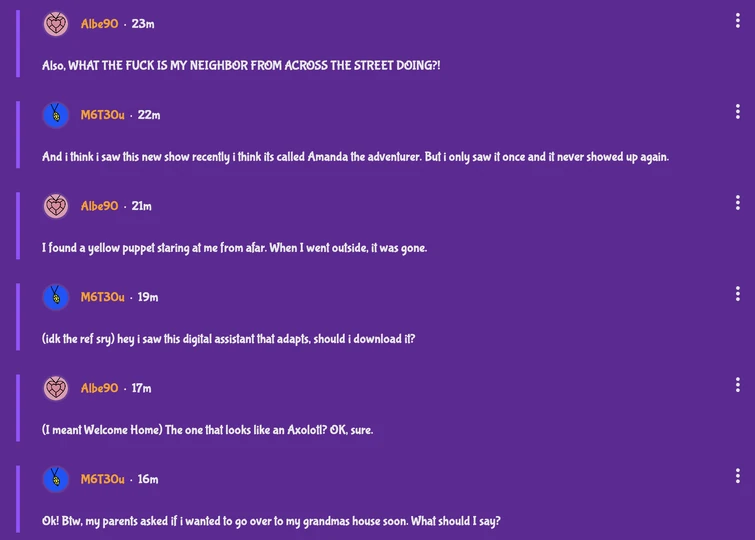Expand three-dot menu on 21m comment

click(x=738, y=202)
